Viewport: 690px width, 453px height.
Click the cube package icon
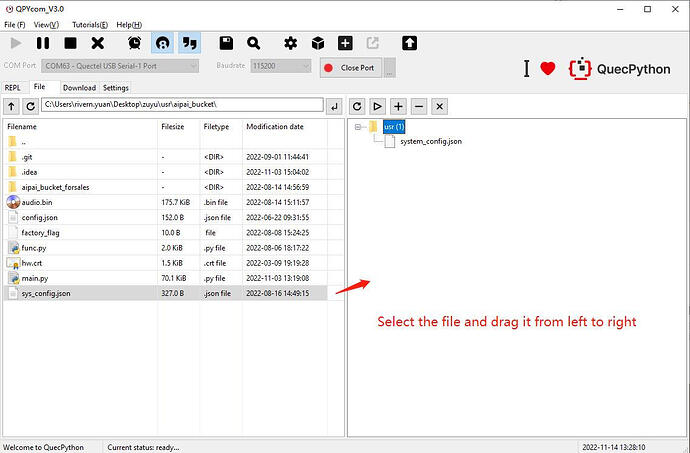pyautogui.click(x=318, y=43)
